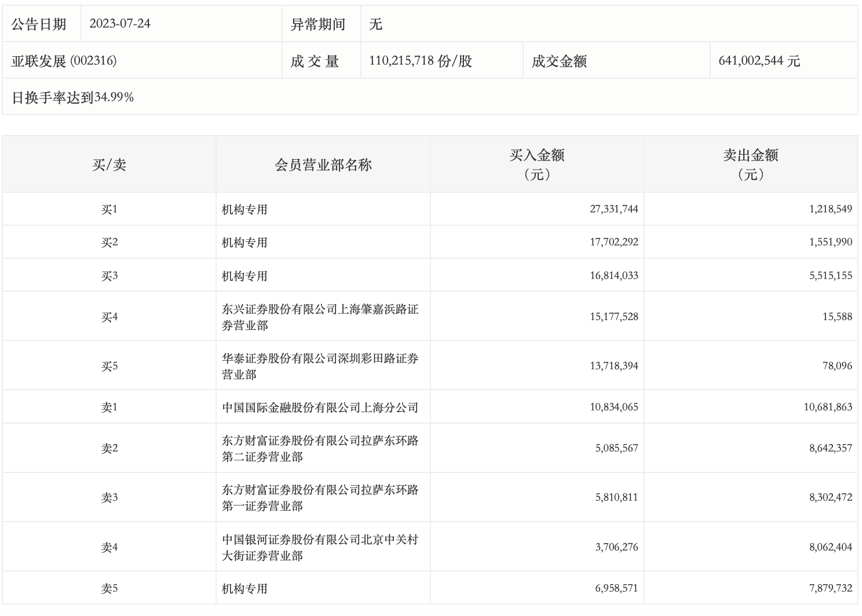This screenshot has width=862, height=616.
Task: Click buy amount 10,834,065
Action: [614, 407]
